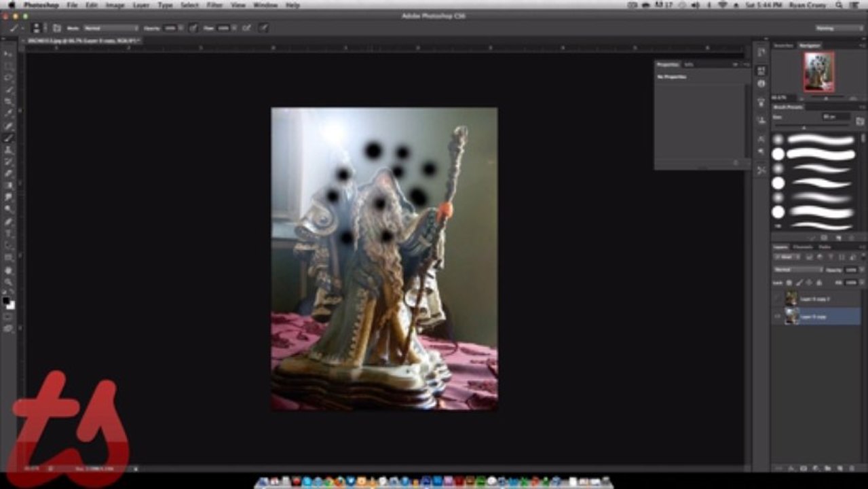
Task: Toggle visibility of Layer 0 copy 2
Action: point(778,299)
